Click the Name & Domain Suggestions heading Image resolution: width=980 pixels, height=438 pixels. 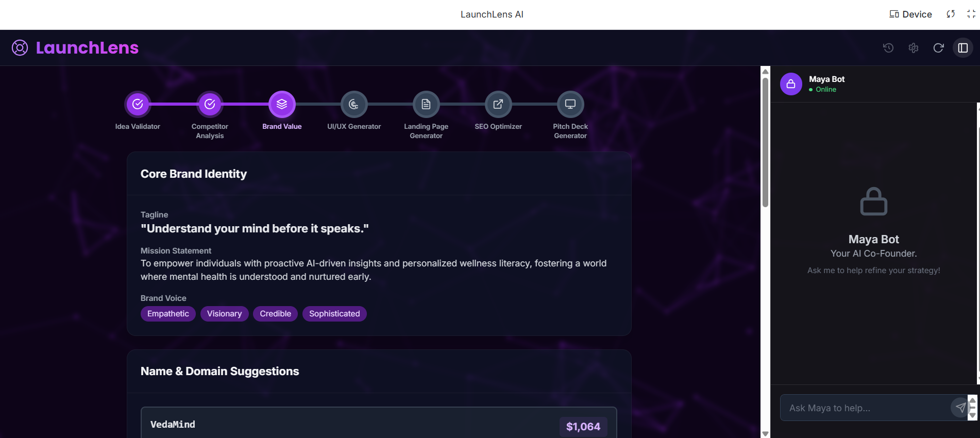[x=220, y=372]
